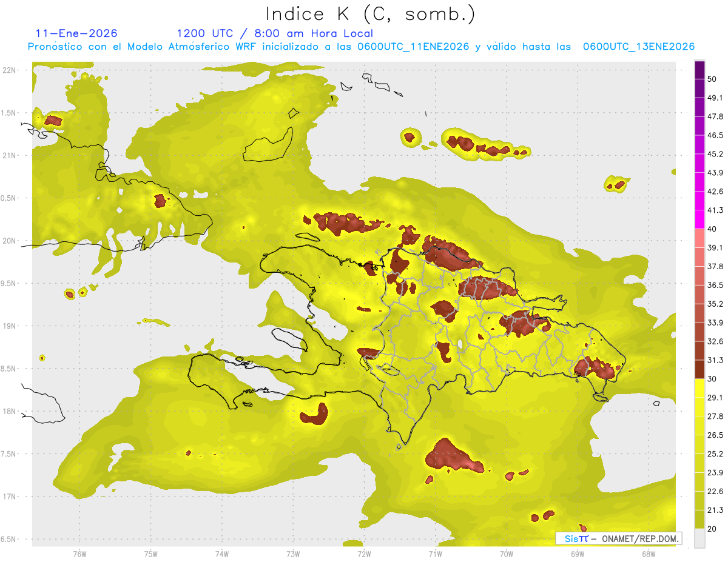Click the '76W' longitude label
The width and height of the screenshot is (728, 562).
tap(79, 554)
